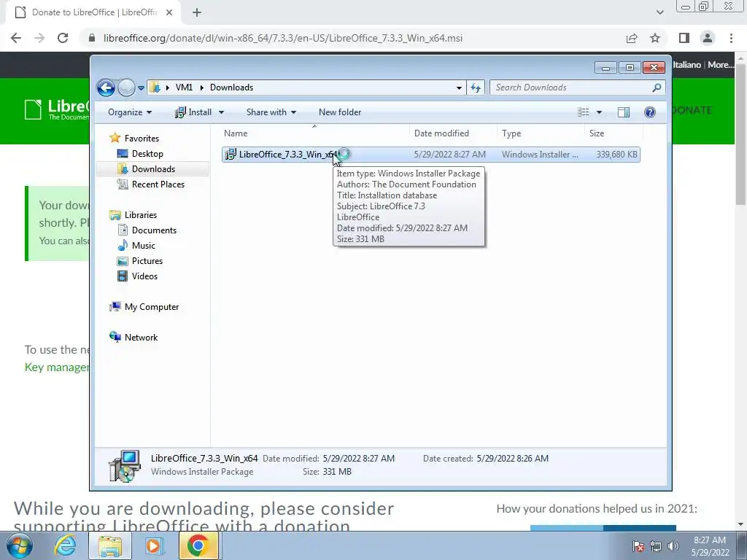Select My Computer in the navigation pane
747x560 pixels.
tap(152, 307)
